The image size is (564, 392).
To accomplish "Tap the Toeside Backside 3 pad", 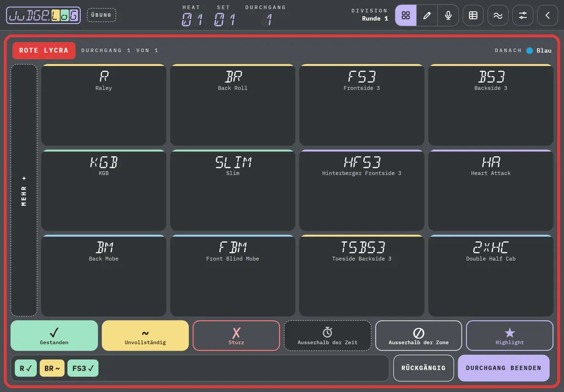I will [x=361, y=275].
